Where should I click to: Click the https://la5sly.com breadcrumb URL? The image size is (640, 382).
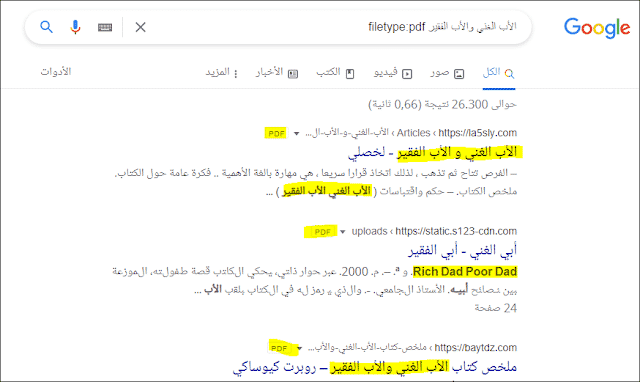[478, 133]
